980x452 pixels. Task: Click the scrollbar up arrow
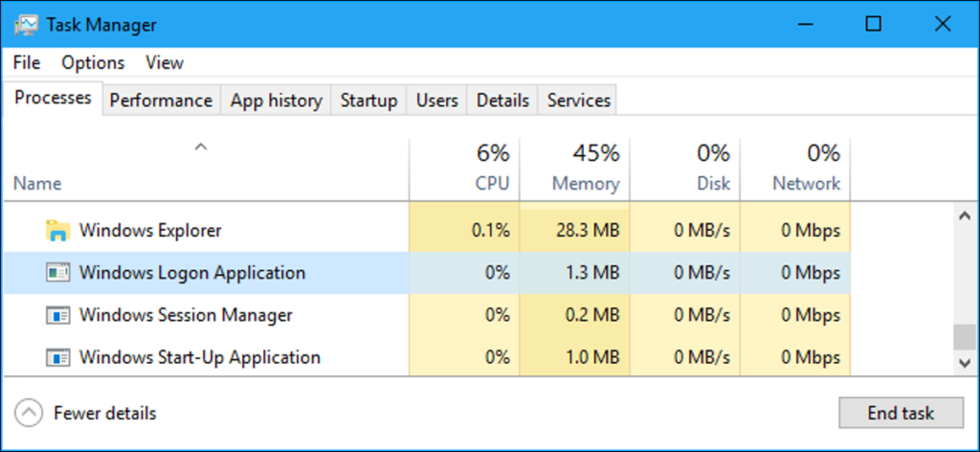click(965, 217)
